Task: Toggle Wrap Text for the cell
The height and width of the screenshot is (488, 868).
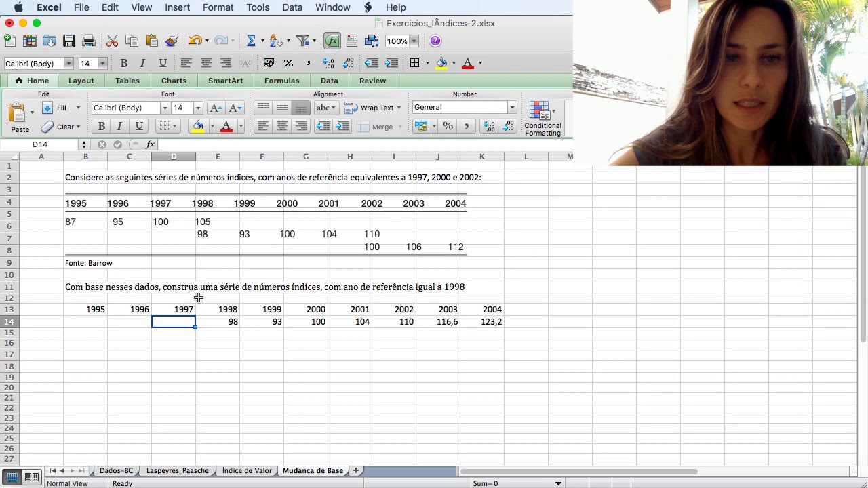Action: point(372,108)
